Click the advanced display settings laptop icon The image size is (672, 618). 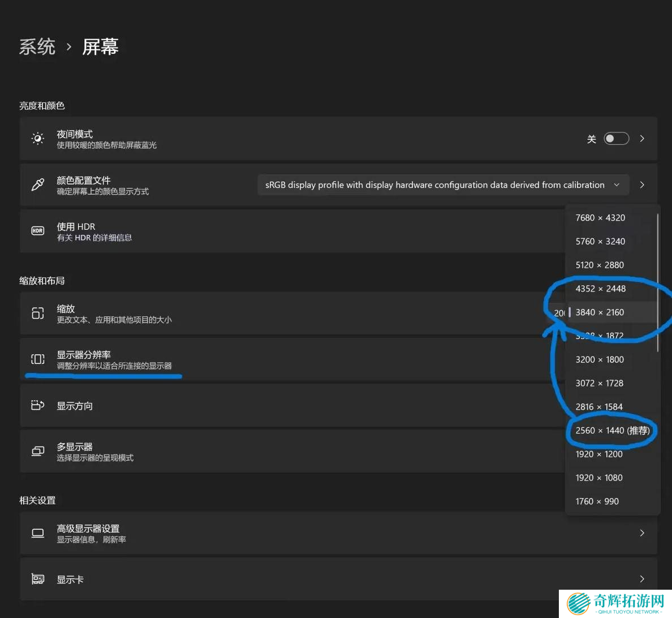click(x=38, y=533)
